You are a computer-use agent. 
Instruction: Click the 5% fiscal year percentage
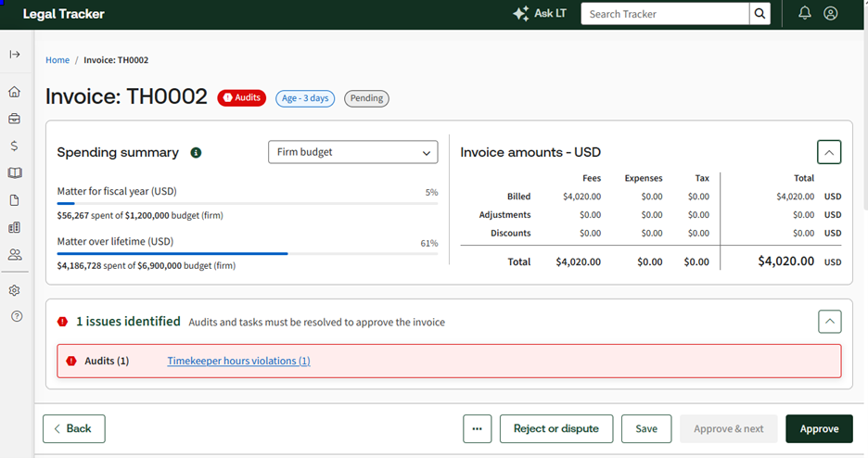[432, 193]
